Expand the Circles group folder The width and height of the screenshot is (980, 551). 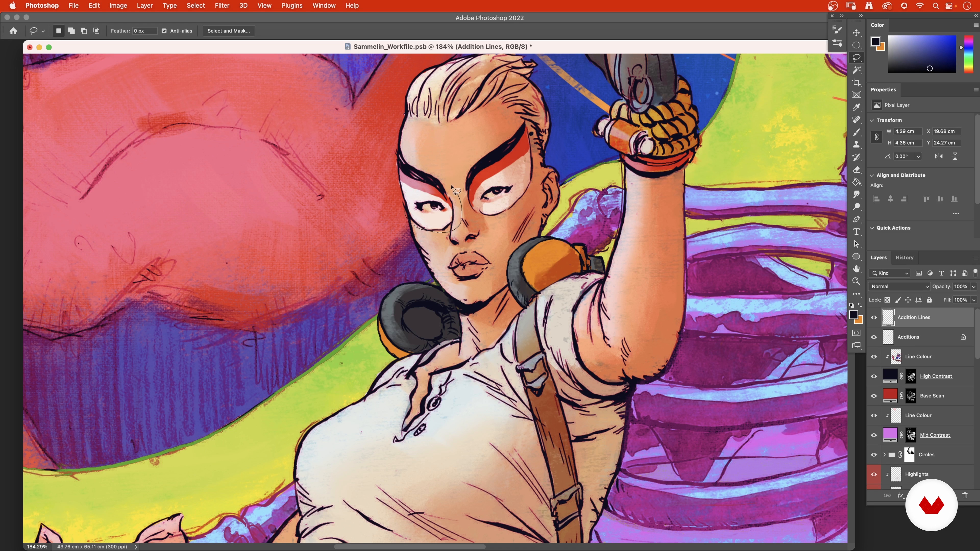885,455
